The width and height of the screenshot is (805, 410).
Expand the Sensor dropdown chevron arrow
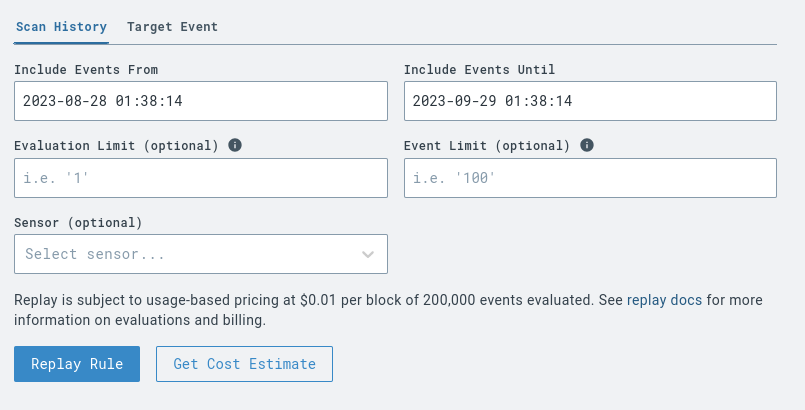point(368,255)
